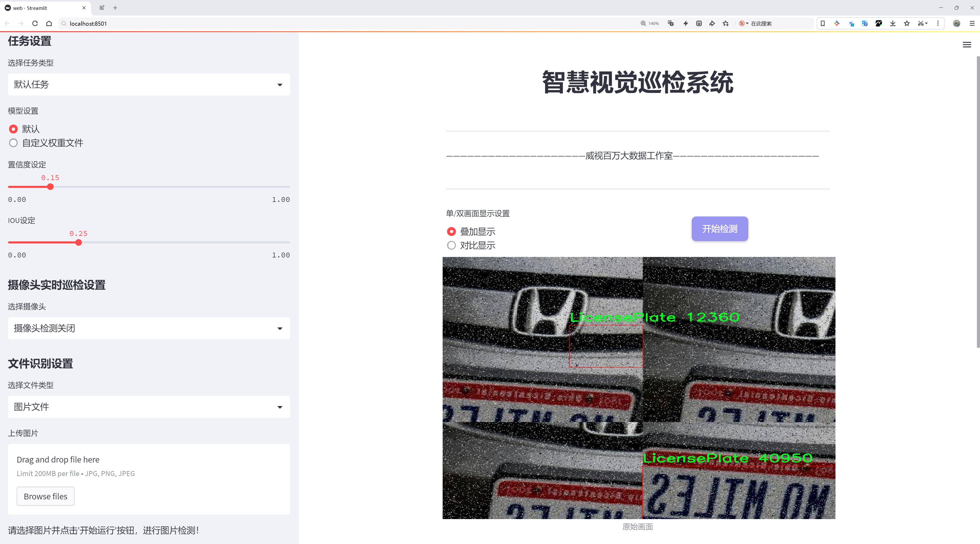Adjust the 置信度 slider handle at 0.15
Viewport: 980px width, 544px height.
pyautogui.click(x=50, y=187)
